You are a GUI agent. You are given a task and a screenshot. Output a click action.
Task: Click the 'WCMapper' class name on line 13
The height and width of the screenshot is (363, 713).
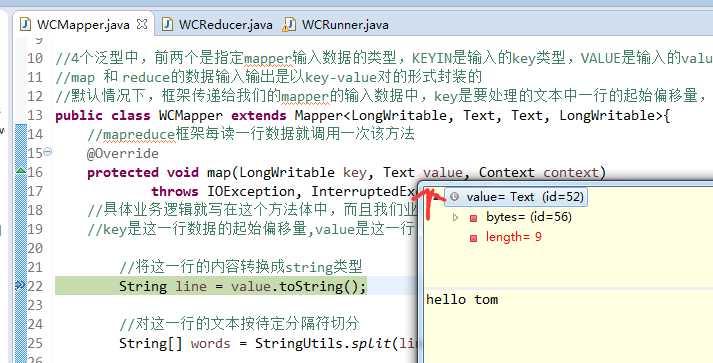[191, 116]
